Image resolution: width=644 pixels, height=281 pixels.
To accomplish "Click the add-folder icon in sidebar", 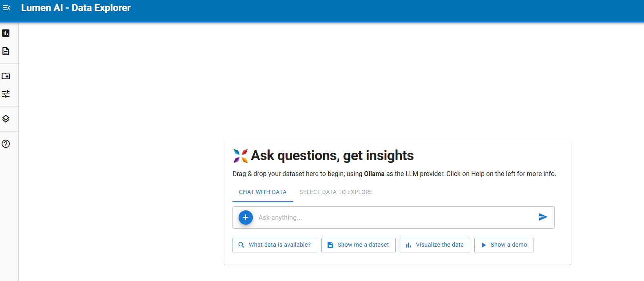I will [x=6, y=76].
